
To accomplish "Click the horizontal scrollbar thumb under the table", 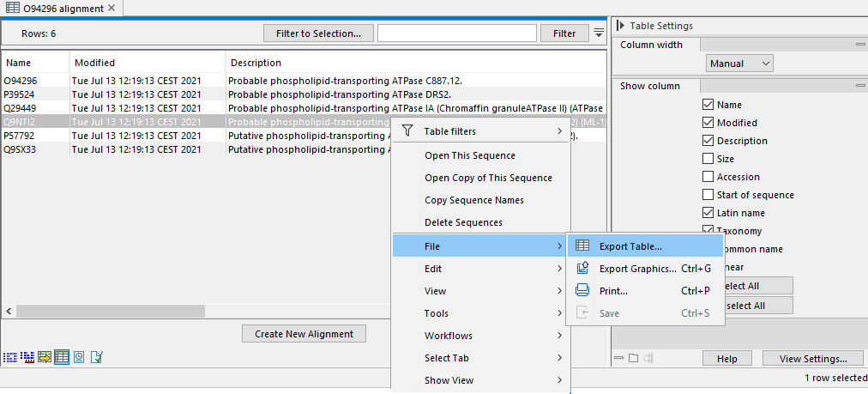I will (x=110, y=312).
